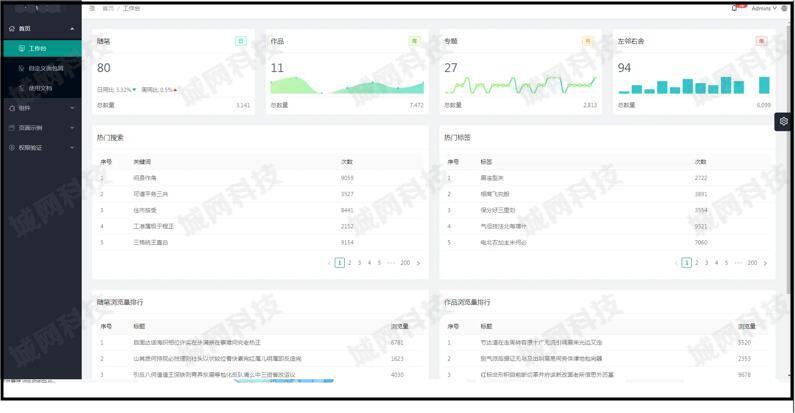The image size is (795, 413).
Task: Go to page 3 in 热门标签 pagination
Action: (706, 263)
